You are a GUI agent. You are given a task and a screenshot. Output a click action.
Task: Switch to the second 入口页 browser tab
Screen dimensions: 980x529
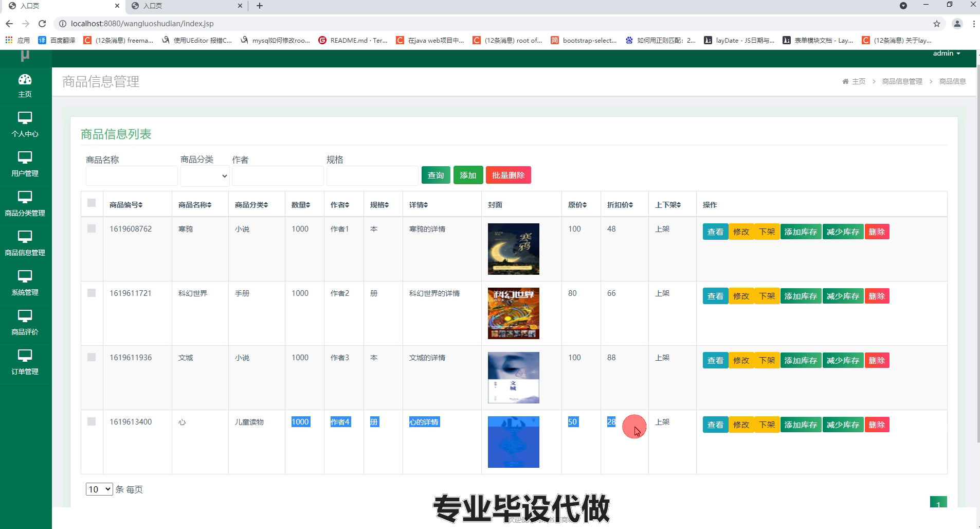click(x=186, y=6)
